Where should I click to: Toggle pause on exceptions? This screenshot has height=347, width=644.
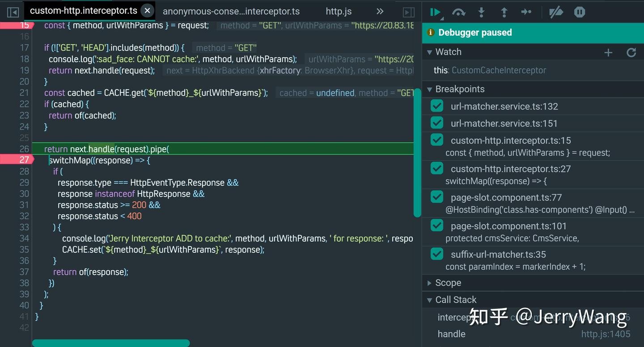pos(580,12)
